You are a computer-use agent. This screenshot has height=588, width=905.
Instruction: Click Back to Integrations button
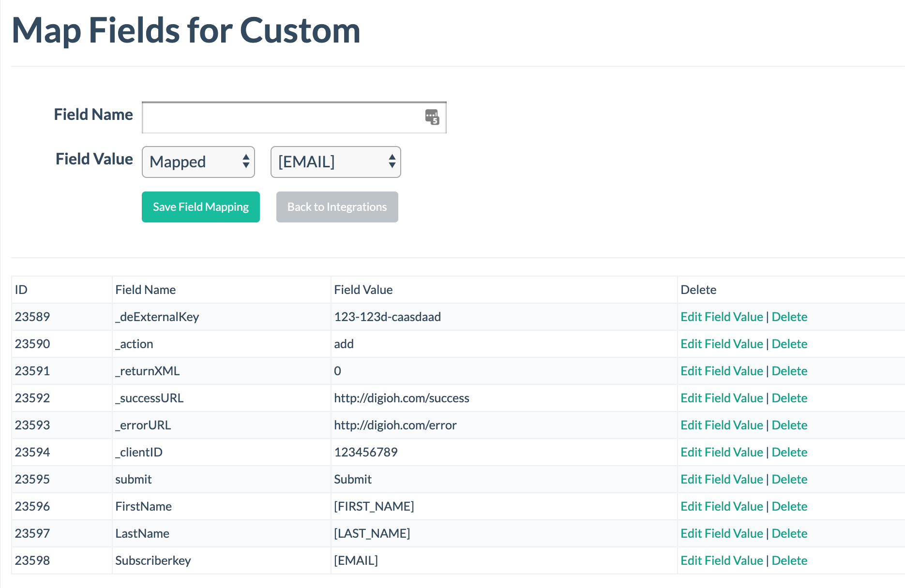click(x=337, y=207)
